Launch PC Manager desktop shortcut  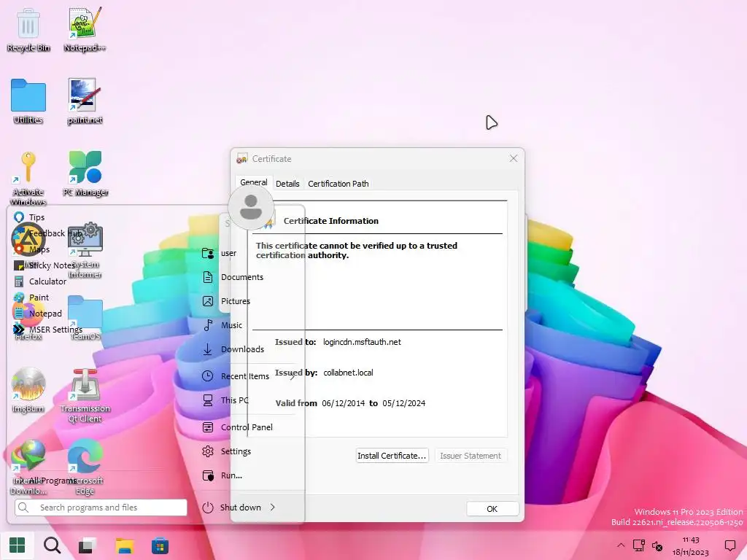point(85,174)
